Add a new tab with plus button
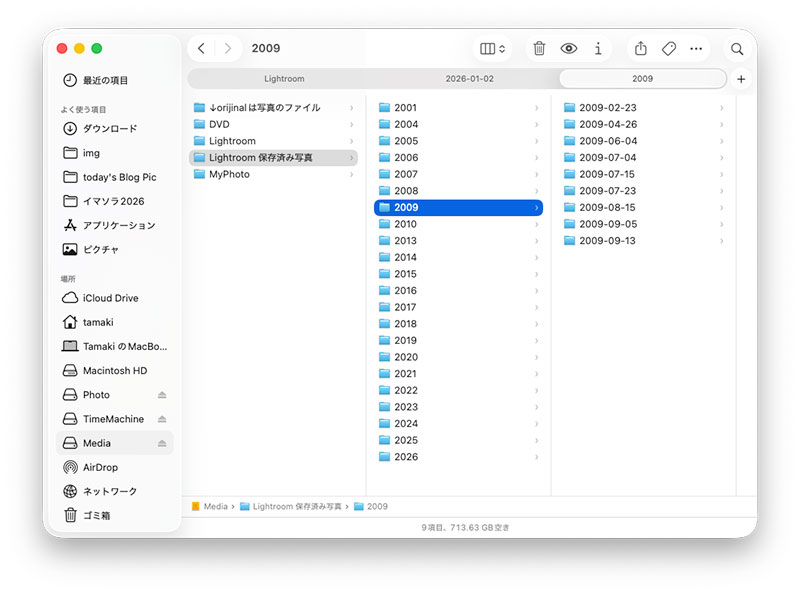 [x=741, y=79]
